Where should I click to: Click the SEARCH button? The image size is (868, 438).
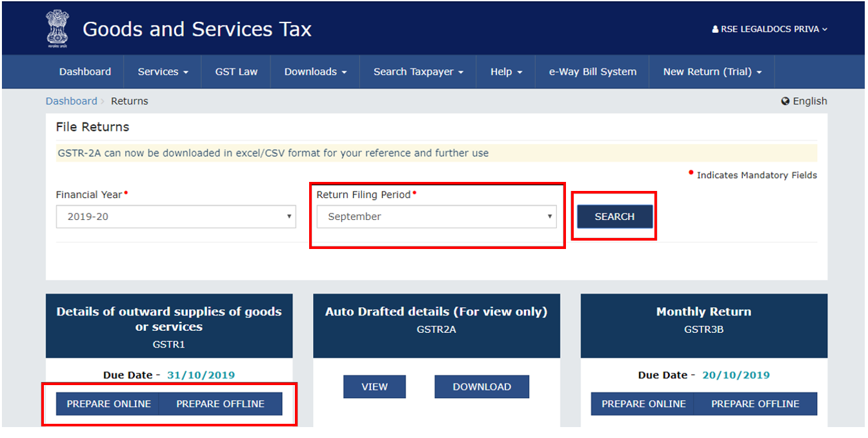click(614, 217)
